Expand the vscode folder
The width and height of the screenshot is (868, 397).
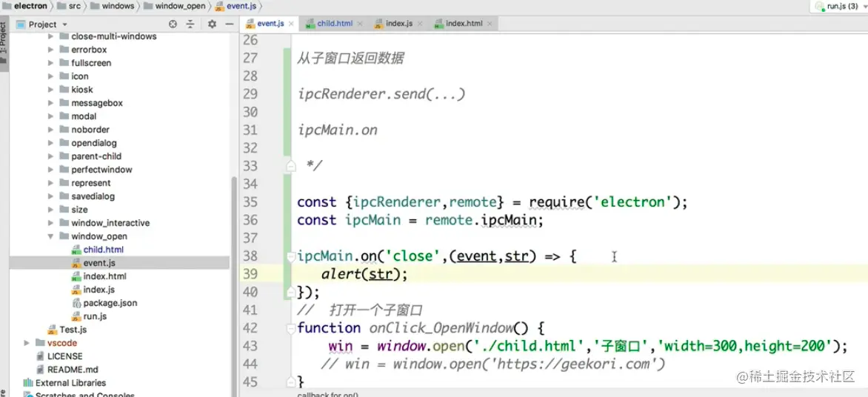coord(27,343)
